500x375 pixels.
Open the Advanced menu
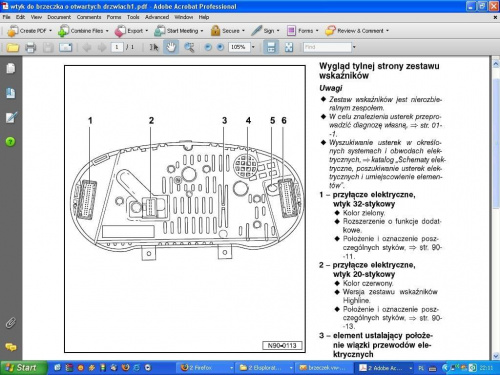click(157, 17)
